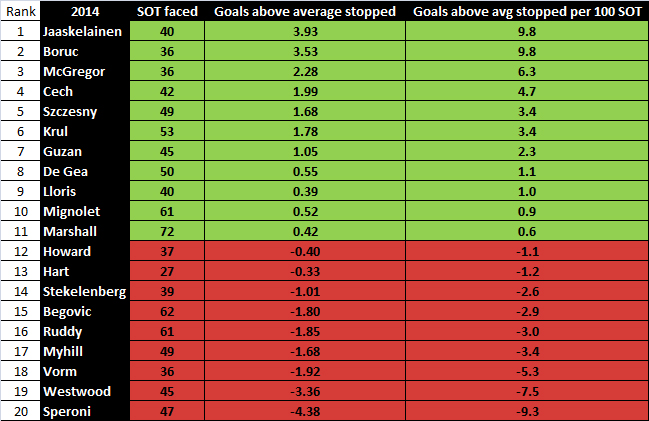Select Marshall's 72 SOT faced cell

tap(169, 231)
